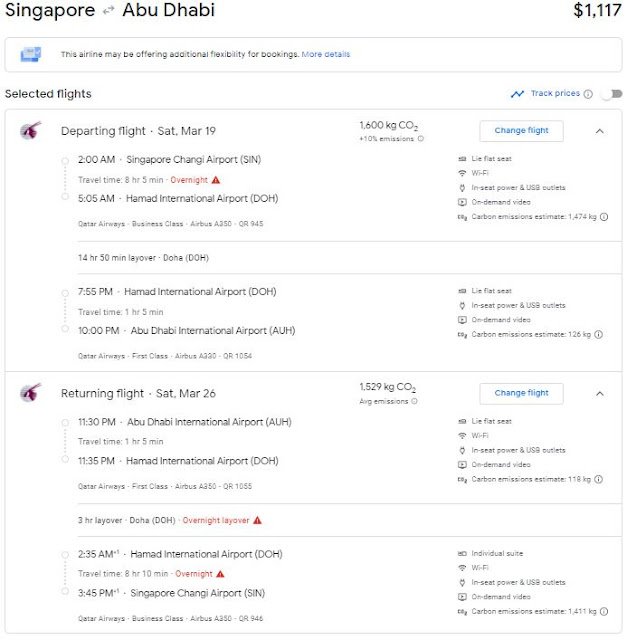Viewport: 627px width, 640px height.
Task: Collapse the departing flight details
Action: (x=599, y=131)
